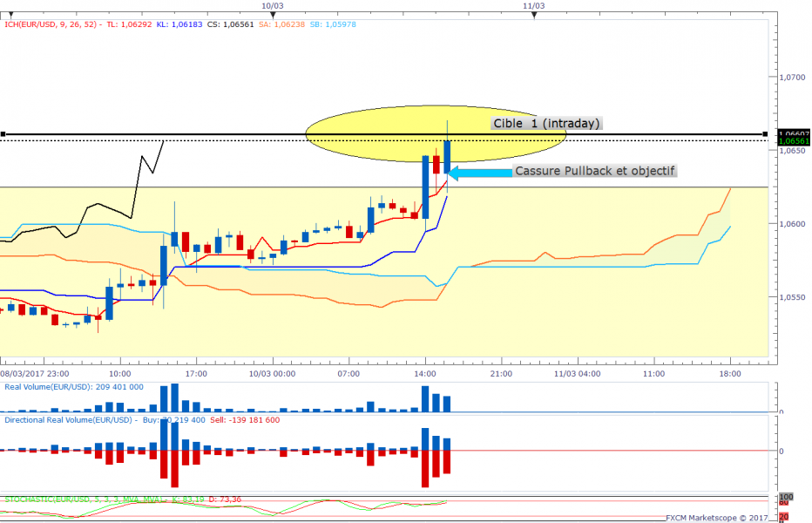Click the red 20 level on stochastic axis
The width and height of the screenshot is (812, 523).
tap(784, 517)
